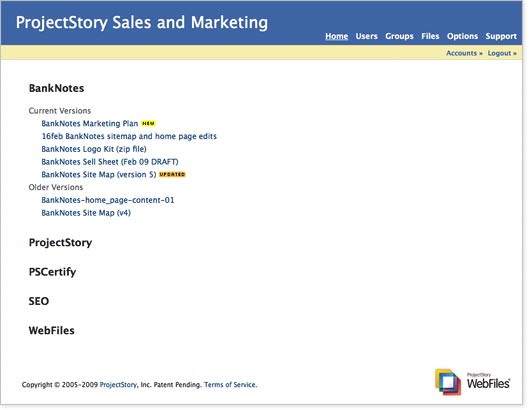Open the Groups navigation item
The width and height of the screenshot is (529, 410).
399,36
